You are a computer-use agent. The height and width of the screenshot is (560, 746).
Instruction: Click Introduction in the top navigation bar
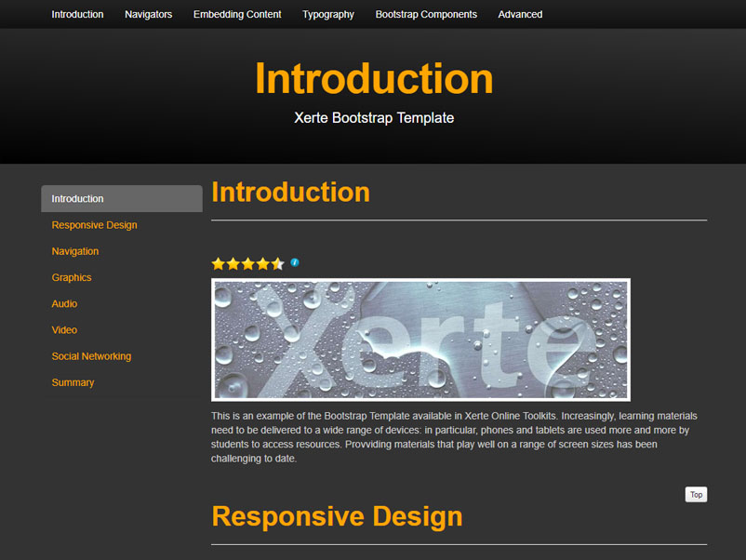click(77, 14)
